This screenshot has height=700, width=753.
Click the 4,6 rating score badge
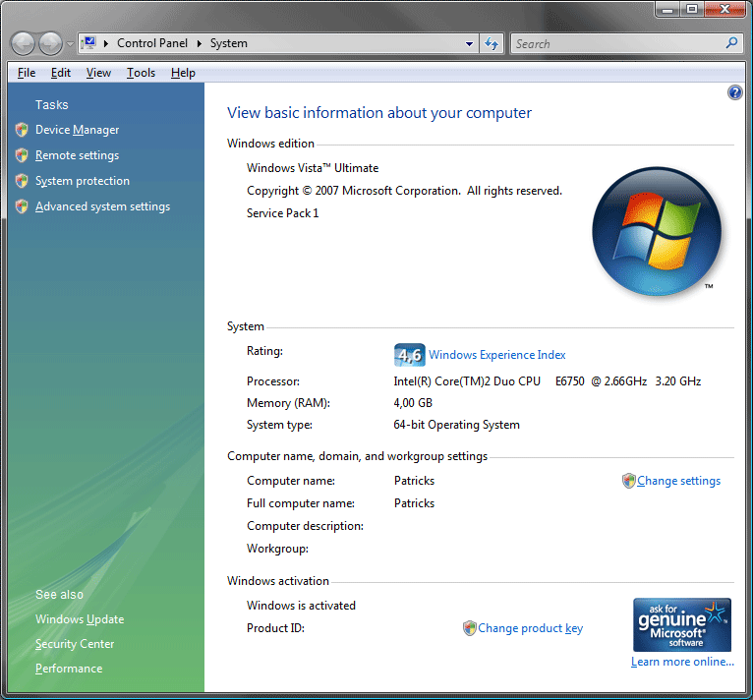[409, 355]
